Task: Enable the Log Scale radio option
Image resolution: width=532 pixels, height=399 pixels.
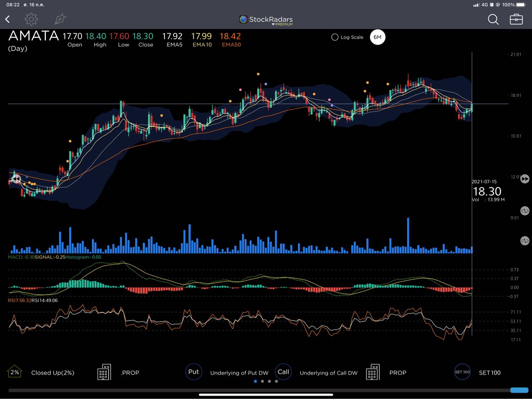Action: (335, 37)
